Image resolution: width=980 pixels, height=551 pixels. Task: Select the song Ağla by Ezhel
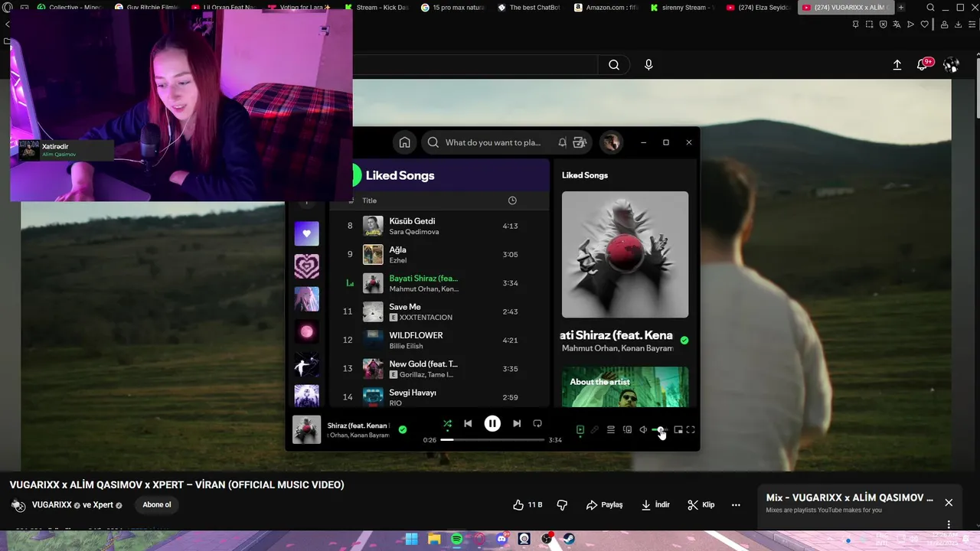439,255
